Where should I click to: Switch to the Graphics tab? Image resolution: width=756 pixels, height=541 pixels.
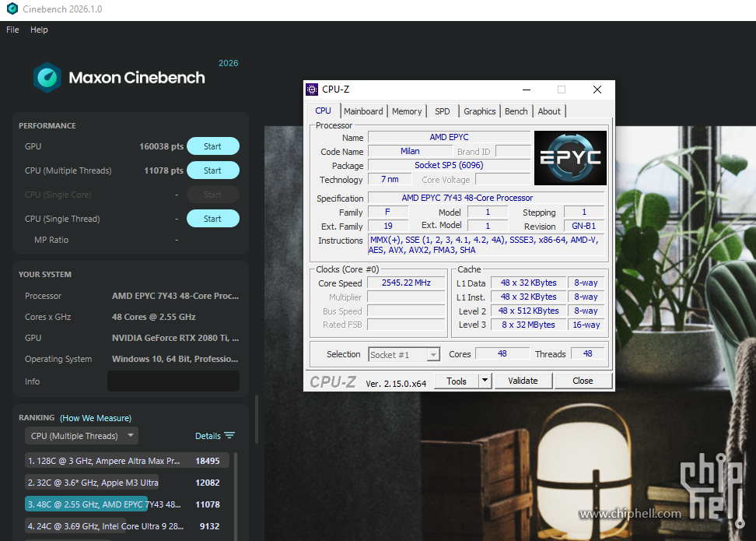(479, 111)
